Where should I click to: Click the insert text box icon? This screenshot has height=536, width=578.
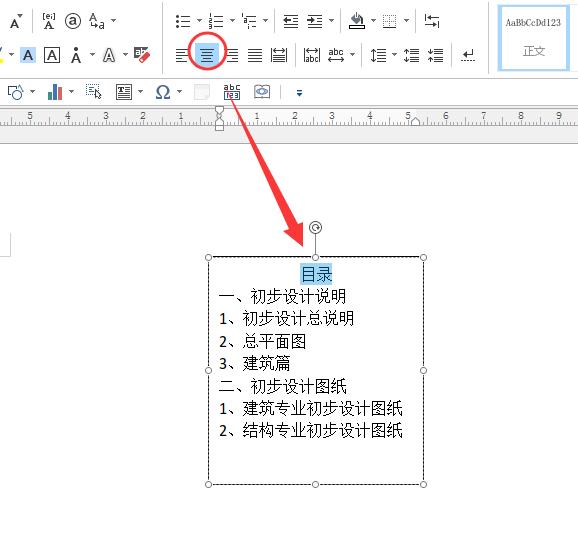tap(124, 92)
